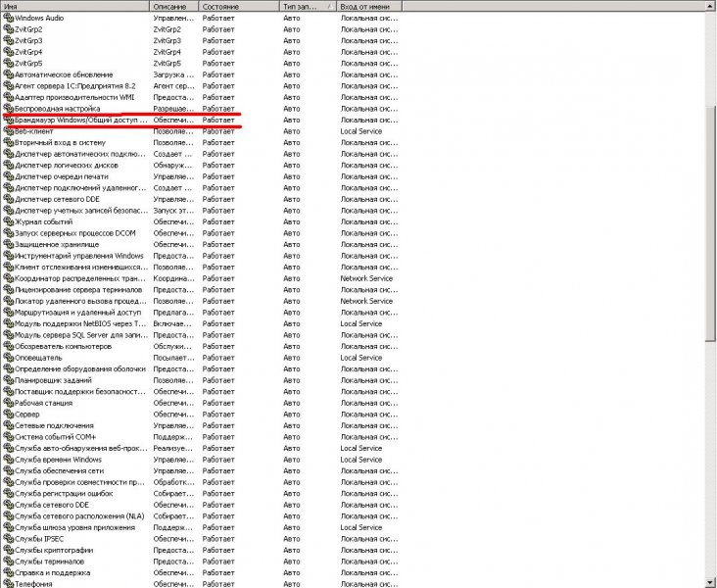Click the gear icon next to Телефония

coord(8,584)
